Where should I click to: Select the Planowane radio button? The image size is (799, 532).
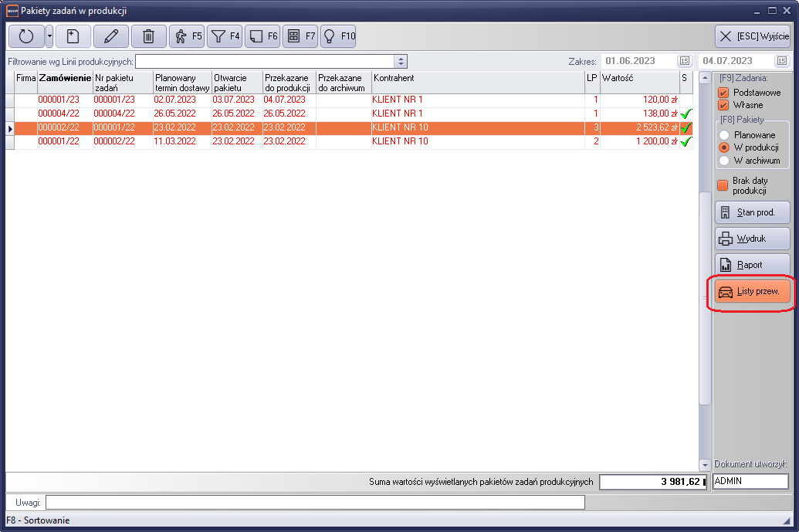point(724,135)
